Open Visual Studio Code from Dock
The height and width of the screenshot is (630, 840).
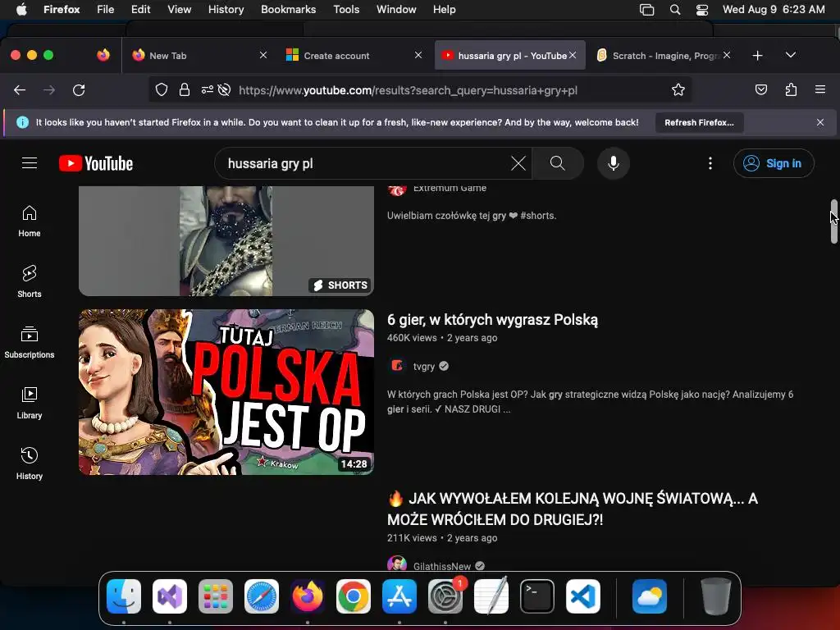583,596
